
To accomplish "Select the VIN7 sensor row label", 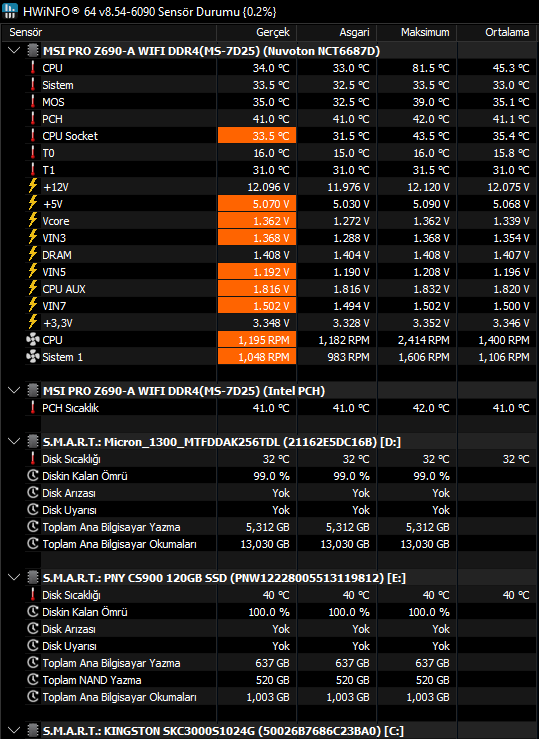I will tap(54, 306).
